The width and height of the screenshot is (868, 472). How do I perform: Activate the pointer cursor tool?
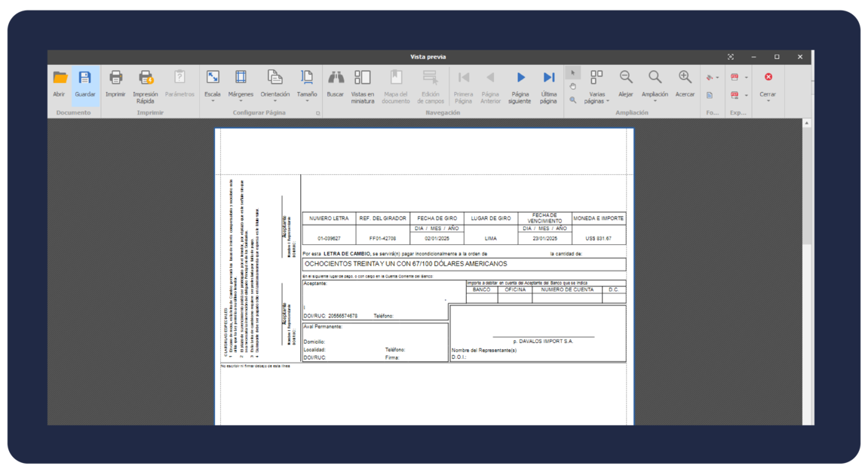[573, 73]
